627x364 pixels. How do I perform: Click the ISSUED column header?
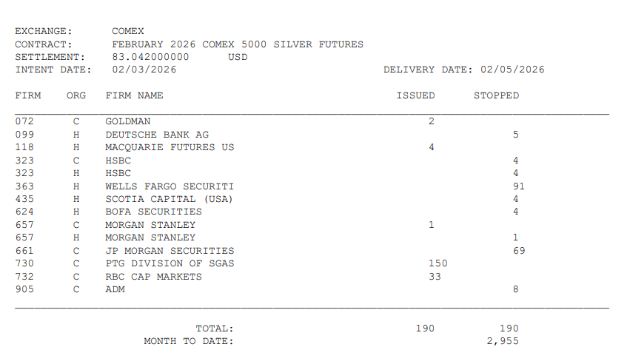(415, 96)
